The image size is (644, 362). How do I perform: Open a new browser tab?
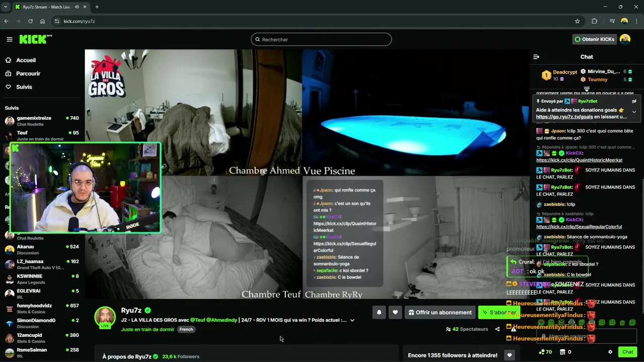[x=97, y=7]
